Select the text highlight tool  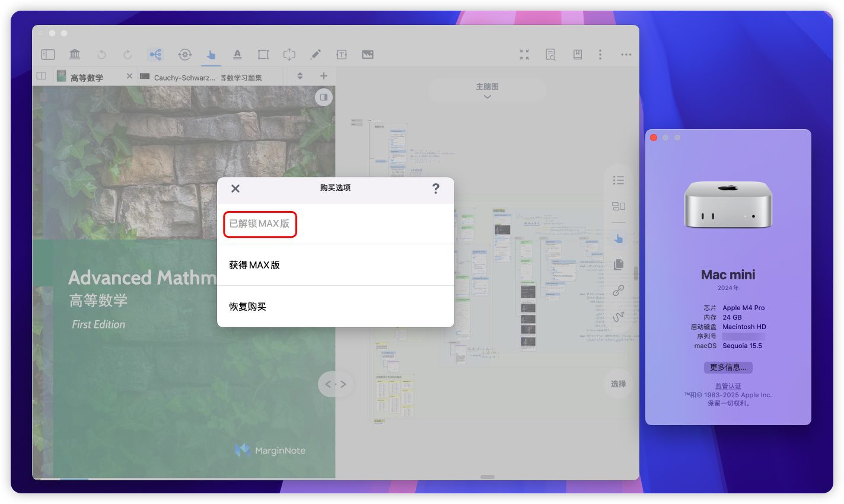237,55
